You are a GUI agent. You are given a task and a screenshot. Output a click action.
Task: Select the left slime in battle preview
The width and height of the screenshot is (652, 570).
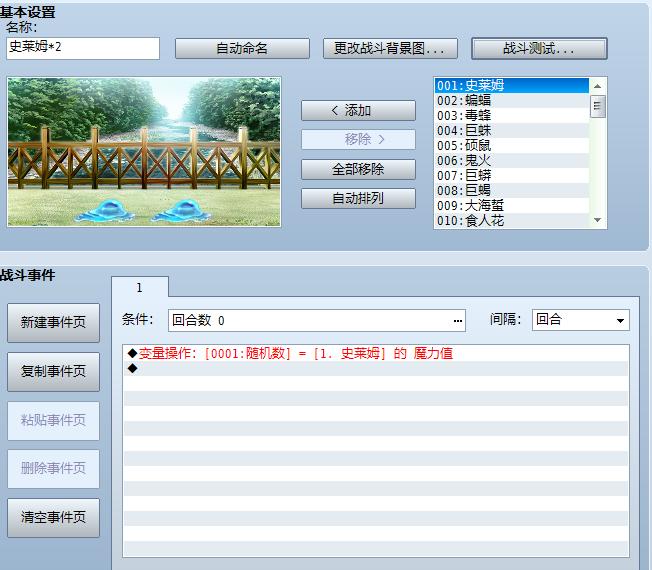[x=105, y=210]
